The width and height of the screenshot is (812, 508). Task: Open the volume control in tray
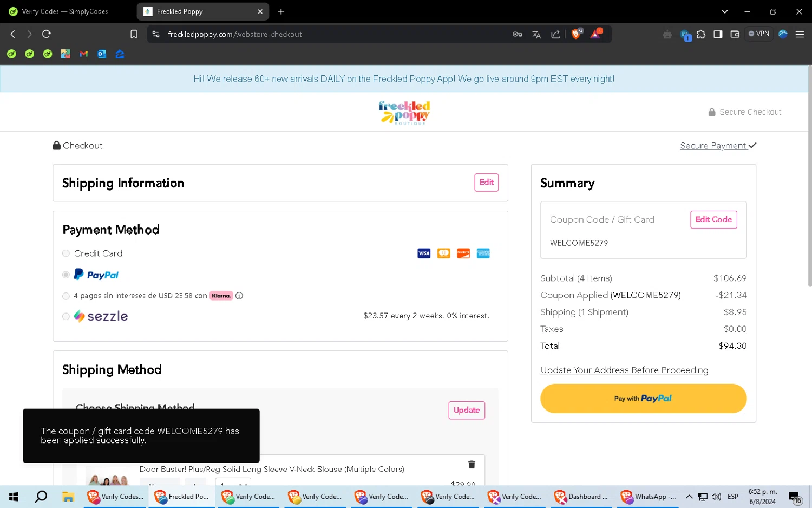pyautogui.click(x=716, y=497)
